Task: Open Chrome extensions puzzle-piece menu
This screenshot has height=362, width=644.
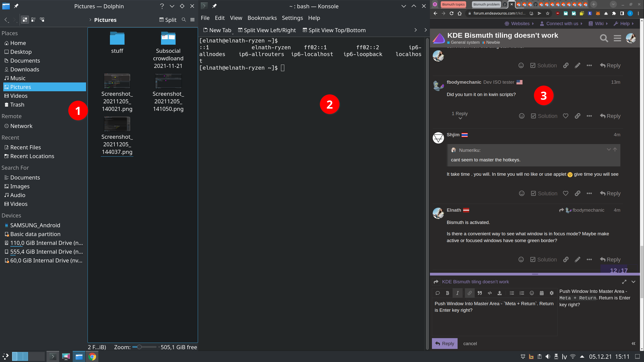Action: pyautogui.click(x=614, y=13)
